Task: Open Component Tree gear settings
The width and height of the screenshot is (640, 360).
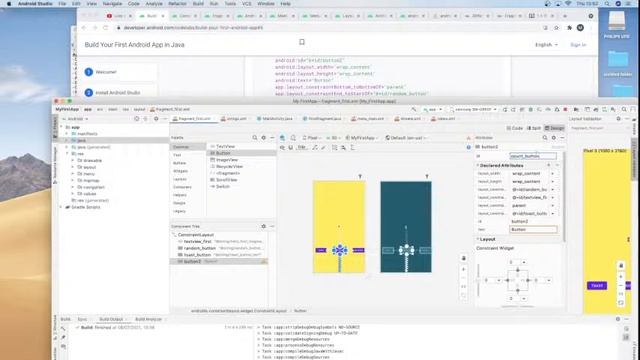Action: pos(264,226)
